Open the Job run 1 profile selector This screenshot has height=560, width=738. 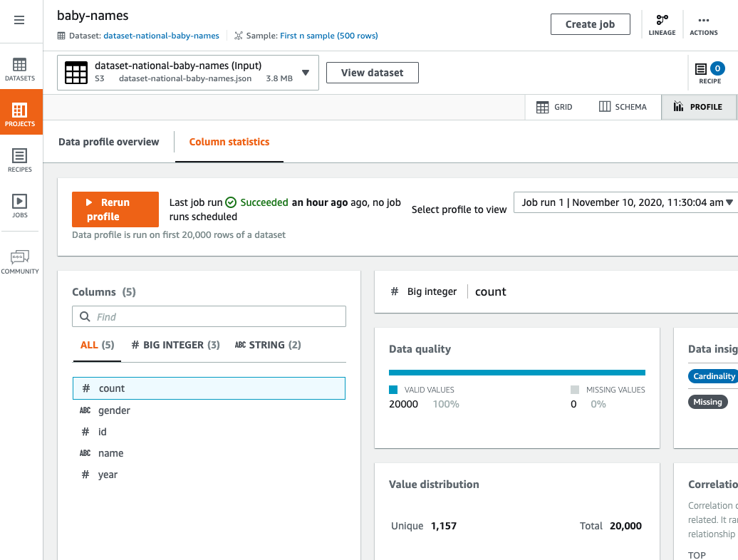pyautogui.click(x=625, y=202)
